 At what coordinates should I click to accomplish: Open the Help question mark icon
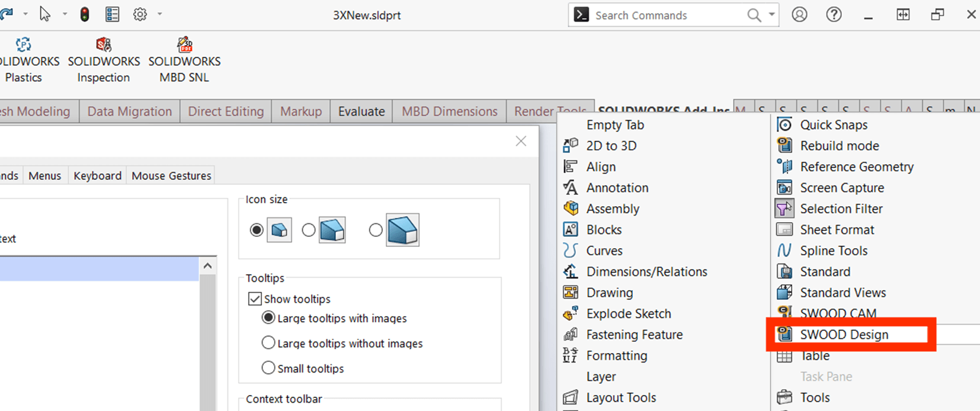834,15
